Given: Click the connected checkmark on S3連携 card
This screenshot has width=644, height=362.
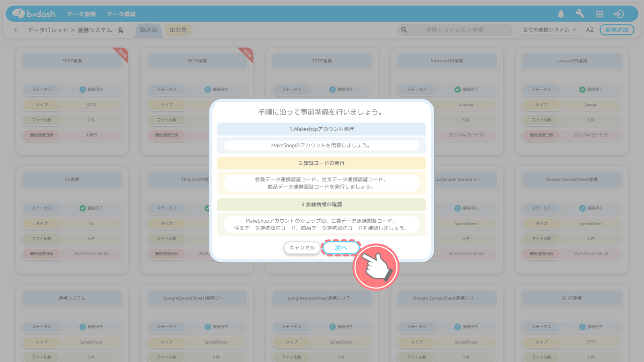Looking at the screenshot, I should [x=83, y=208].
